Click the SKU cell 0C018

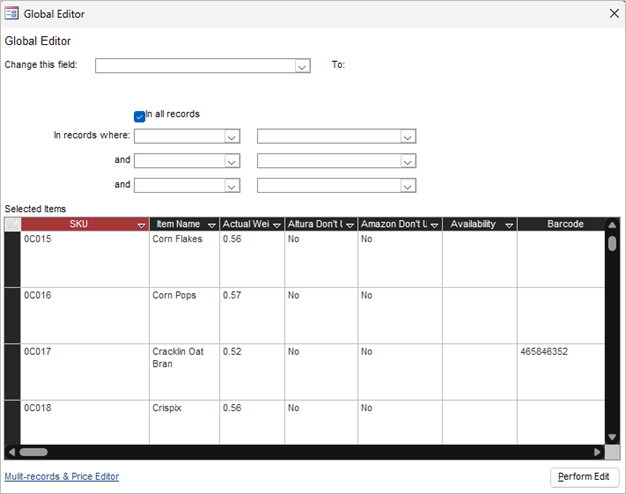[85, 423]
